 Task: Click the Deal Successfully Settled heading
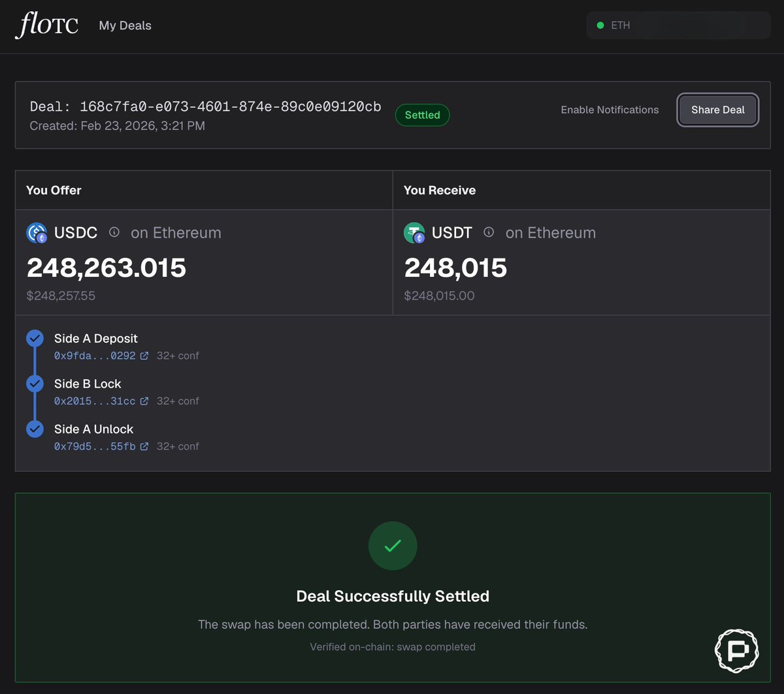point(393,596)
